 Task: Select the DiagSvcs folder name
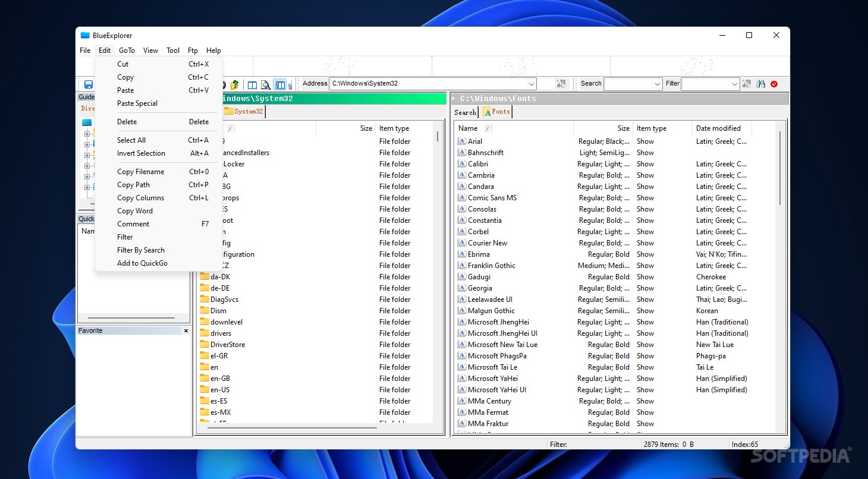[x=224, y=300]
